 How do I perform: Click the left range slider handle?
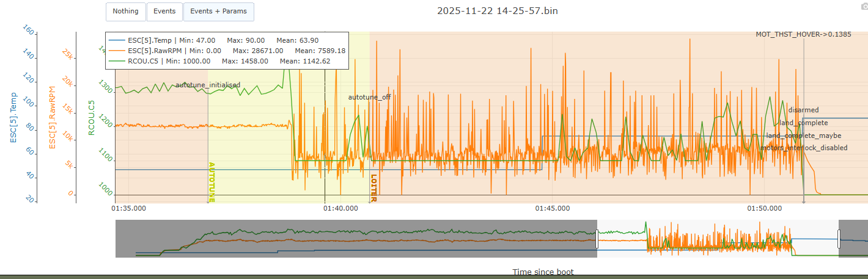tap(597, 239)
